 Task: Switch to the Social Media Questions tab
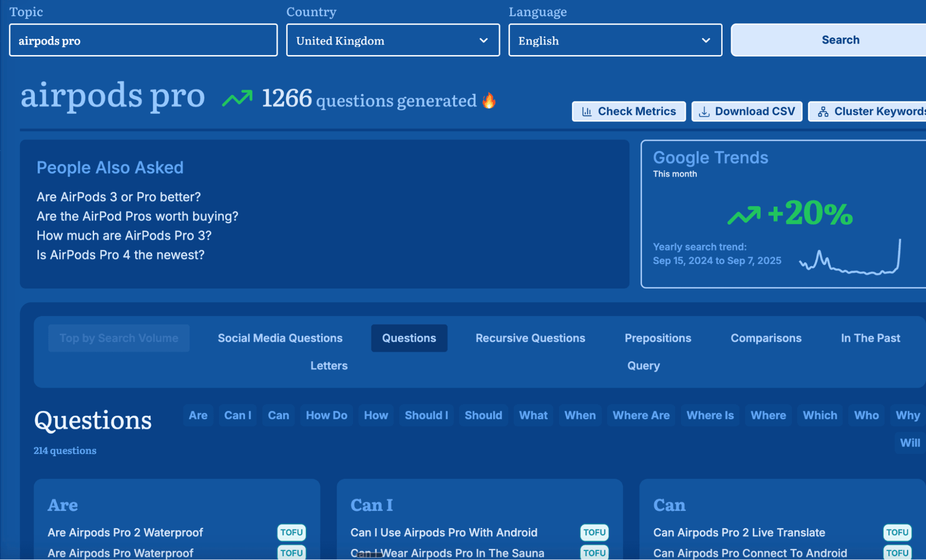(x=280, y=338)
